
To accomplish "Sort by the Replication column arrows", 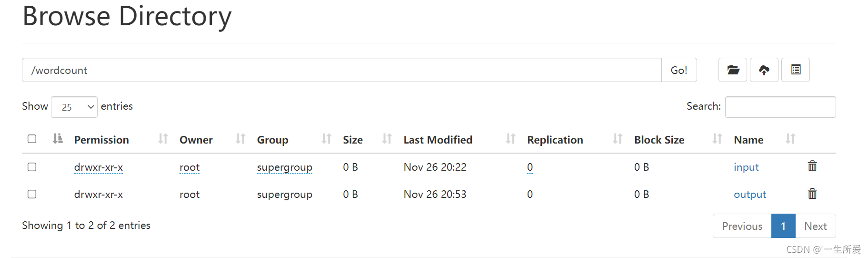I will [x=618, y=139].
